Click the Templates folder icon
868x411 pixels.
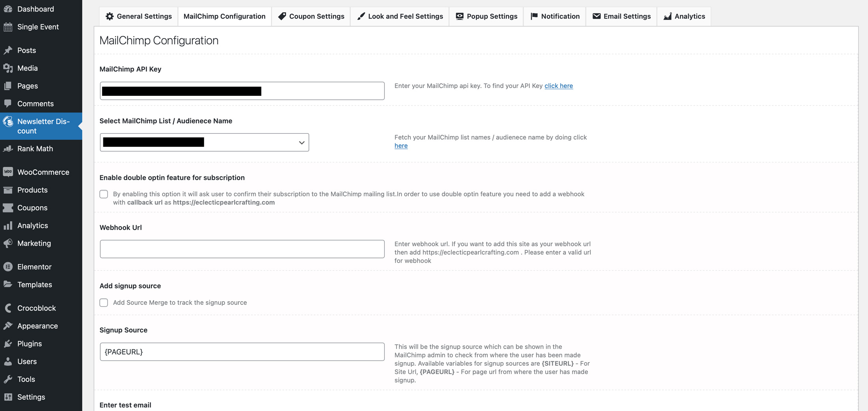click(x=8, y=284)
